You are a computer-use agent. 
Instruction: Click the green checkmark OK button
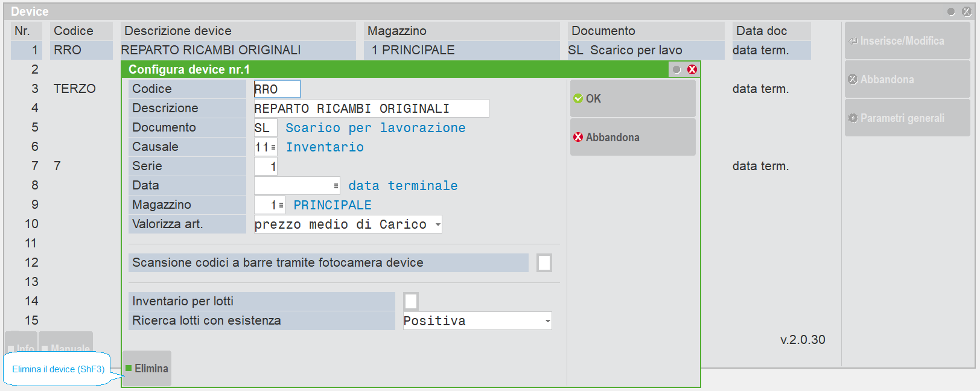[632, 98]
